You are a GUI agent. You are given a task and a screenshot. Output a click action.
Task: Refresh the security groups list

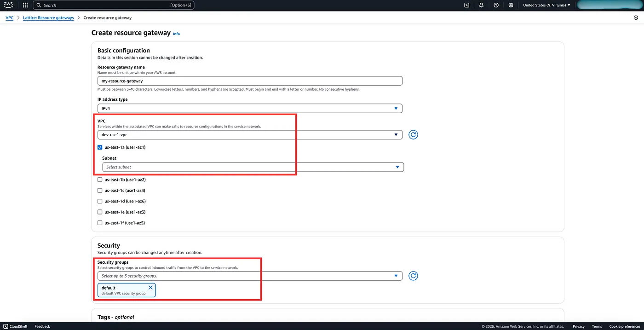pyautogui.click(x=413, y=276)
